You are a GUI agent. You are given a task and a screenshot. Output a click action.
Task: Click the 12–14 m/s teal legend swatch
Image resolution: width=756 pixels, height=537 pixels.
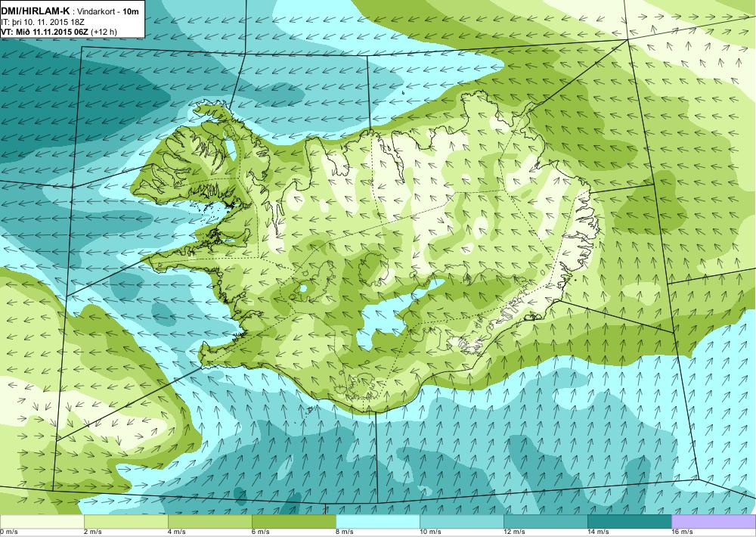click(545, 522)
